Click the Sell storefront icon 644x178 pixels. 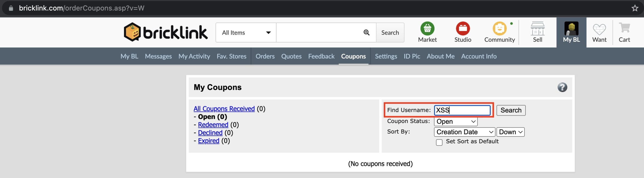pyautogui.click(x=537, y=29)
